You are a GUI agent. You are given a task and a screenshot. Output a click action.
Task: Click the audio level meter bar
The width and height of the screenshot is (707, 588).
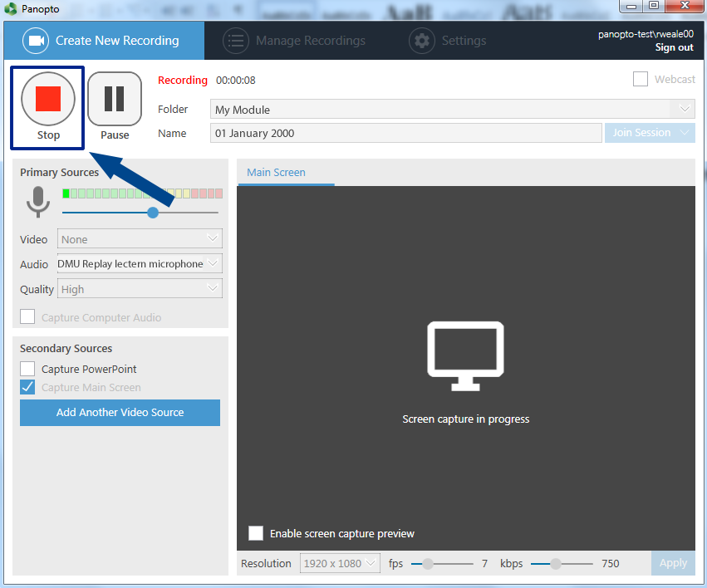(x=142, y=194)
